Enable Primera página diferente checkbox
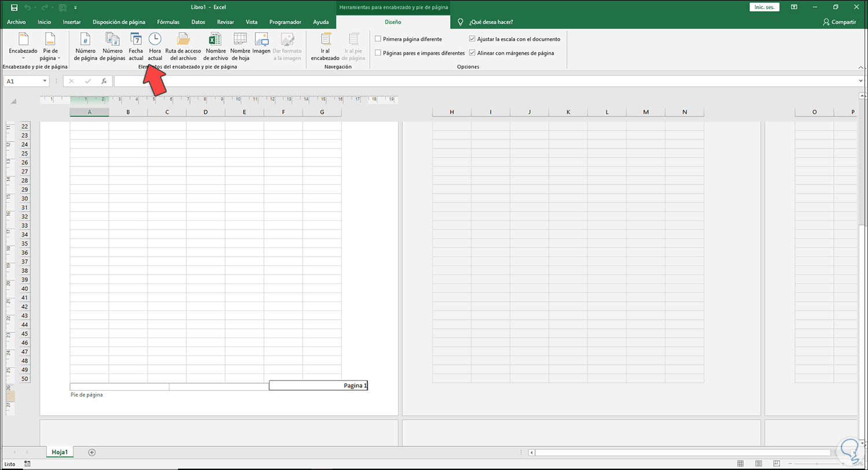 coord(378,39)
